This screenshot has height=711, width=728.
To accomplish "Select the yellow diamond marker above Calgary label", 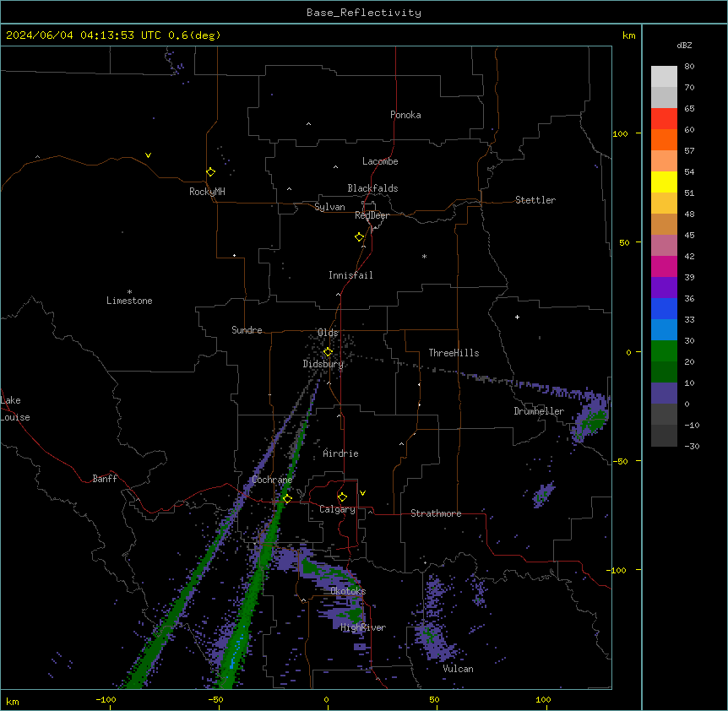I will [342, 497].
